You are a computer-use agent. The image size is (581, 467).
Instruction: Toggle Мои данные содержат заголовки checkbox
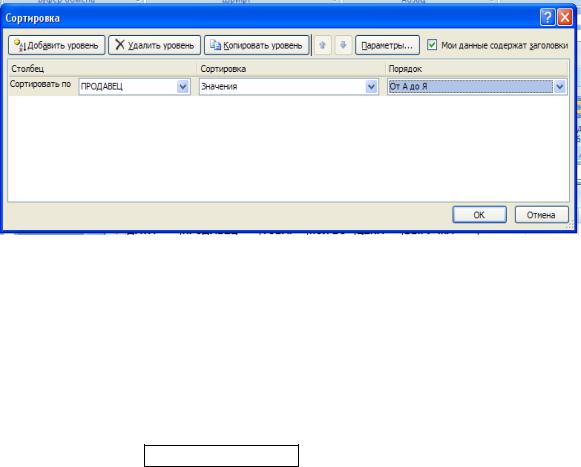(432, 45)
